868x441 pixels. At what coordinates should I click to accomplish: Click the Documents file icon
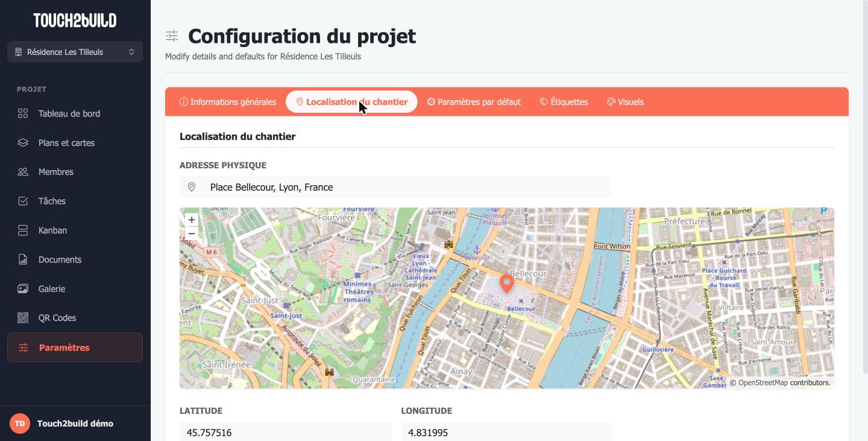(23, 259)
